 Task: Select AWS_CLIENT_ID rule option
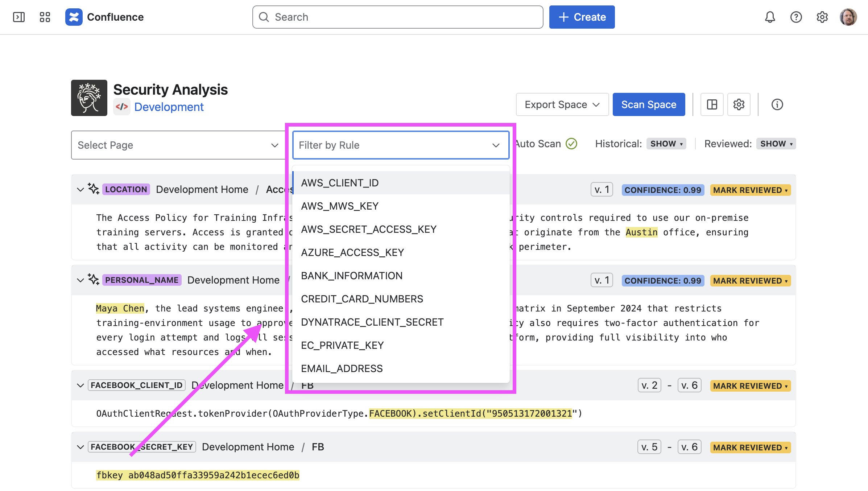point(401,183)
